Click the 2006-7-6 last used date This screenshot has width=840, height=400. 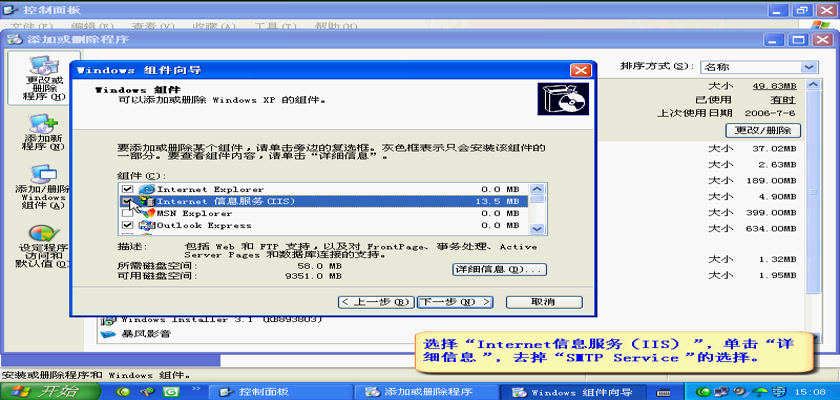[x=771, y=114]
